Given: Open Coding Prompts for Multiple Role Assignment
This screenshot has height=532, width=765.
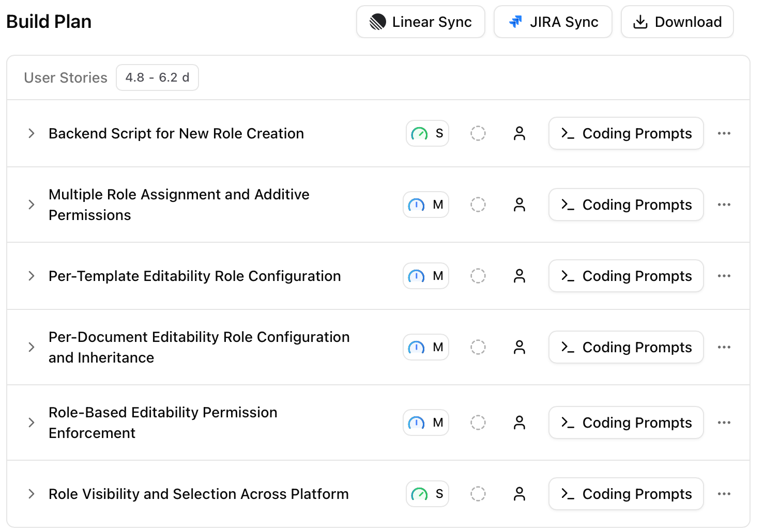Looking at the screenshot, I should [625, 205].
